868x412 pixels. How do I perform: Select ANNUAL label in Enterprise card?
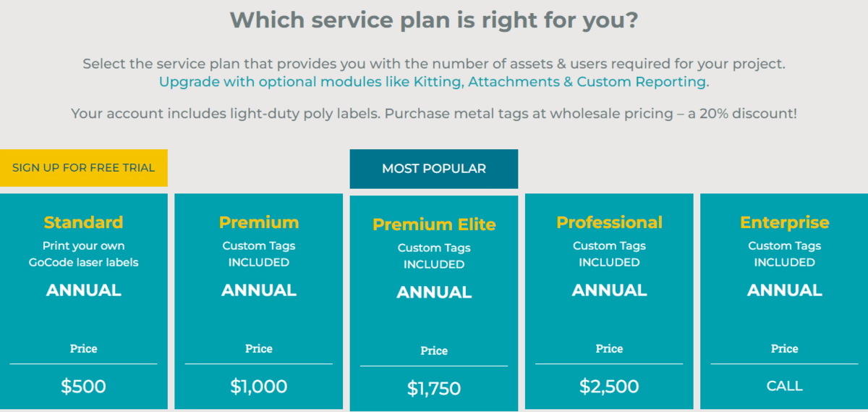784,290
